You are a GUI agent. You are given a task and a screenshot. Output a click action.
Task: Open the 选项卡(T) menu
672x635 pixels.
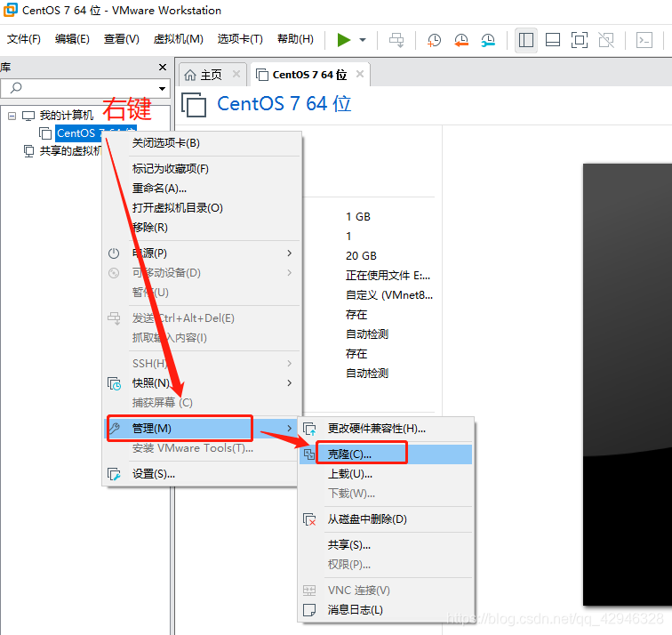click(x=240, y=39)
